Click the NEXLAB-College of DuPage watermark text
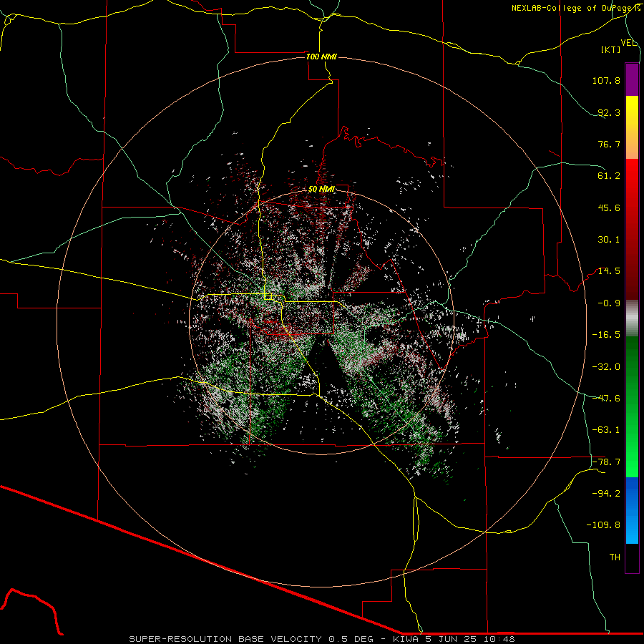The image size is (644, 644). [x=575, y=8]
